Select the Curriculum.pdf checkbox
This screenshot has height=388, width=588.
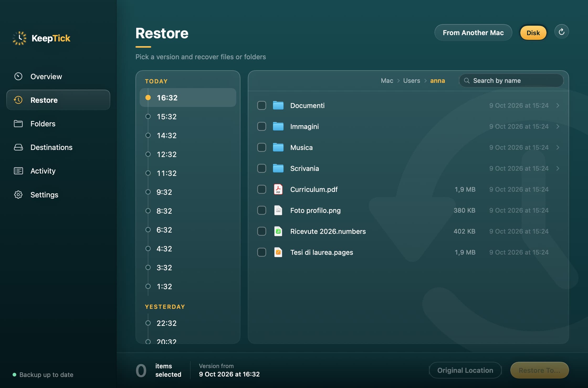coord(261,189)
